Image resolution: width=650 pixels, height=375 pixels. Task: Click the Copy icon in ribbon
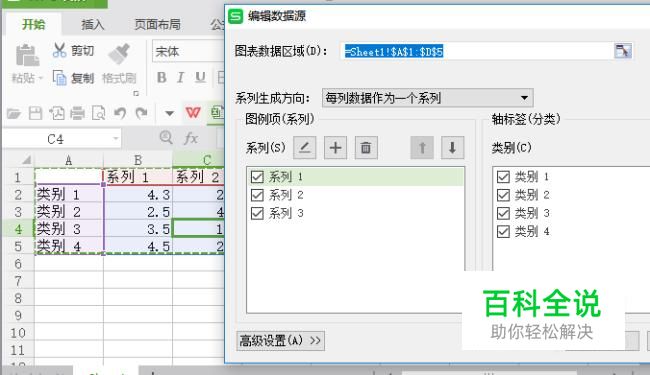point(59,78)
